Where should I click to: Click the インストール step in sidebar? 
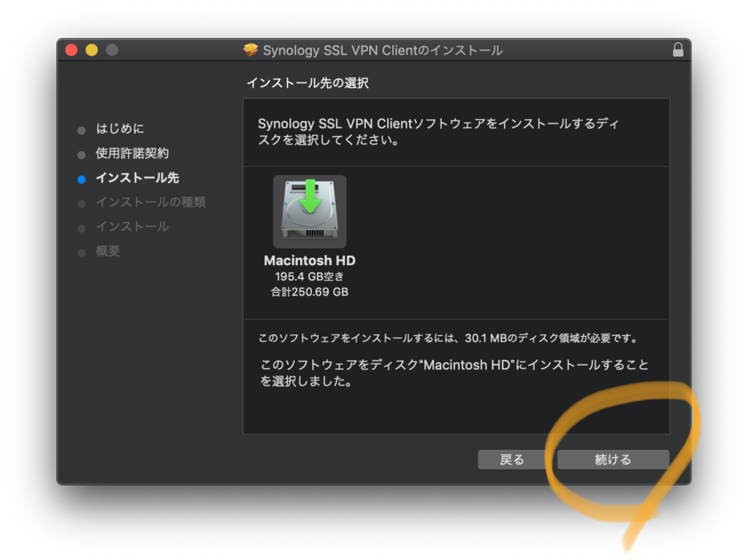(132, 227)
